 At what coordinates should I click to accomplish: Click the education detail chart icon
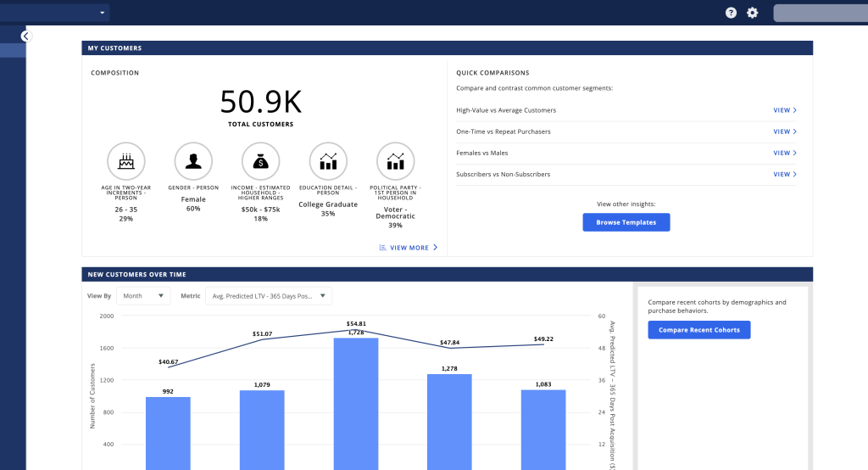[328, 160]
